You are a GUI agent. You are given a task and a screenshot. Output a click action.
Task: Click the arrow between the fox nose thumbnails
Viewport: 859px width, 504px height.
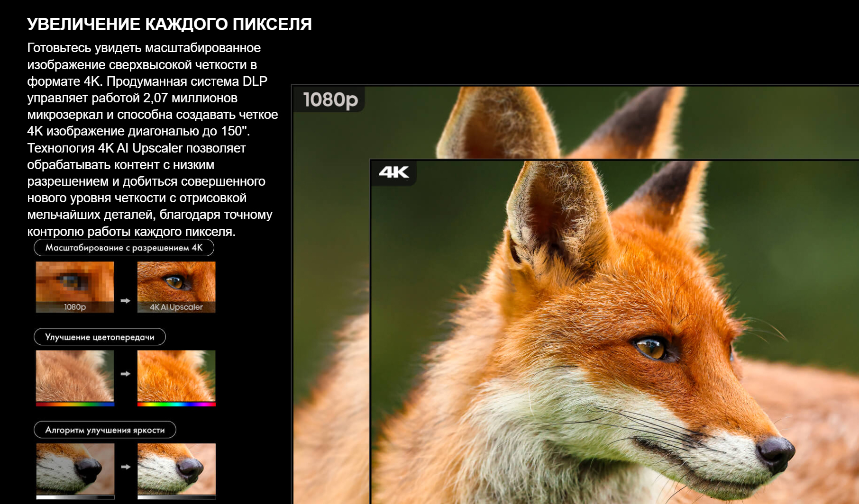pos(125,467)
